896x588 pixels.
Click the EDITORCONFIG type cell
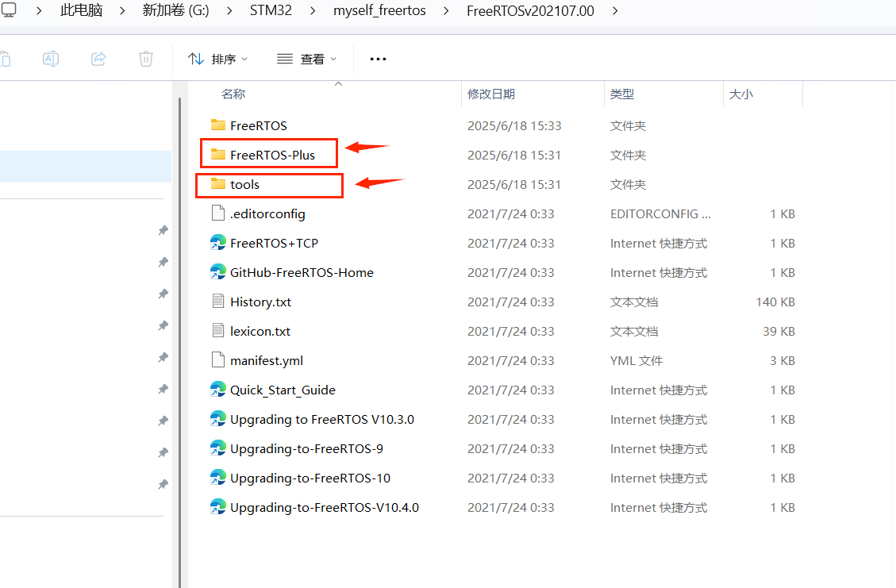pyautogui.click(x=660, y=213)
